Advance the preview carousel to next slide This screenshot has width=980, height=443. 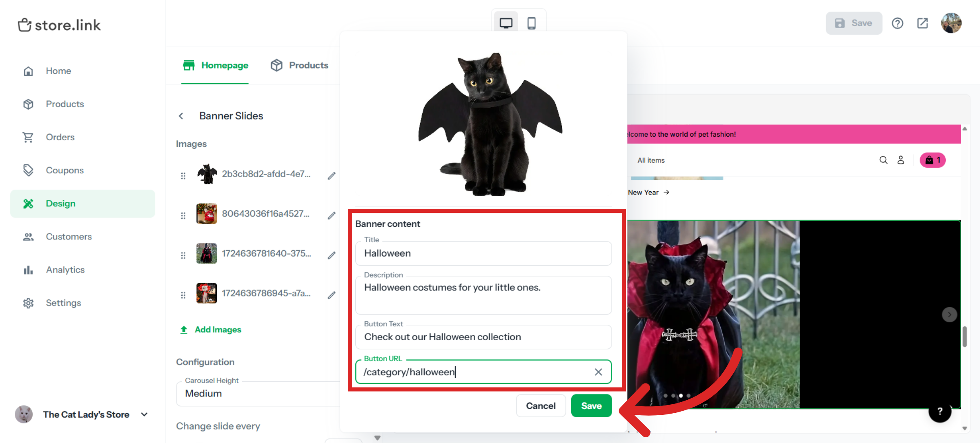[949, 315]
